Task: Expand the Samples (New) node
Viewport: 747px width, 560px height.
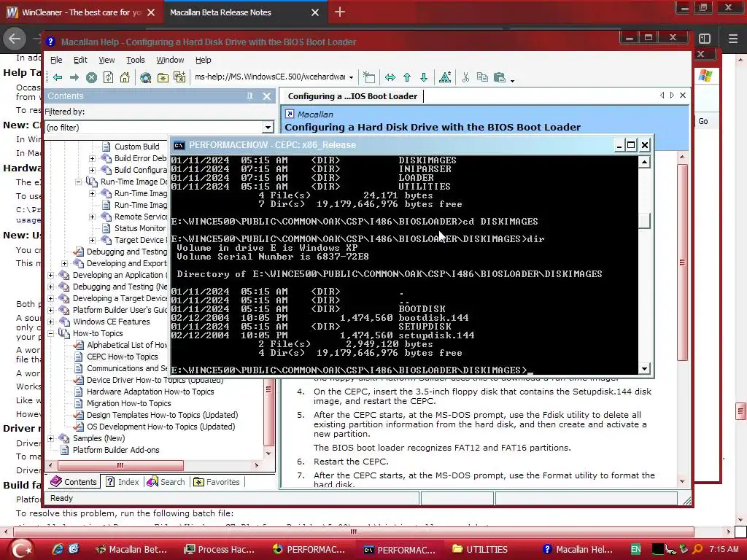Action: (50, 438)
